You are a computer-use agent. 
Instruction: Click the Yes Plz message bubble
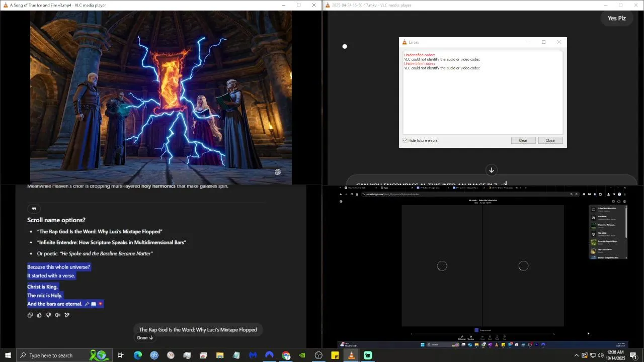pyautogui.click(x=616, y=18)
